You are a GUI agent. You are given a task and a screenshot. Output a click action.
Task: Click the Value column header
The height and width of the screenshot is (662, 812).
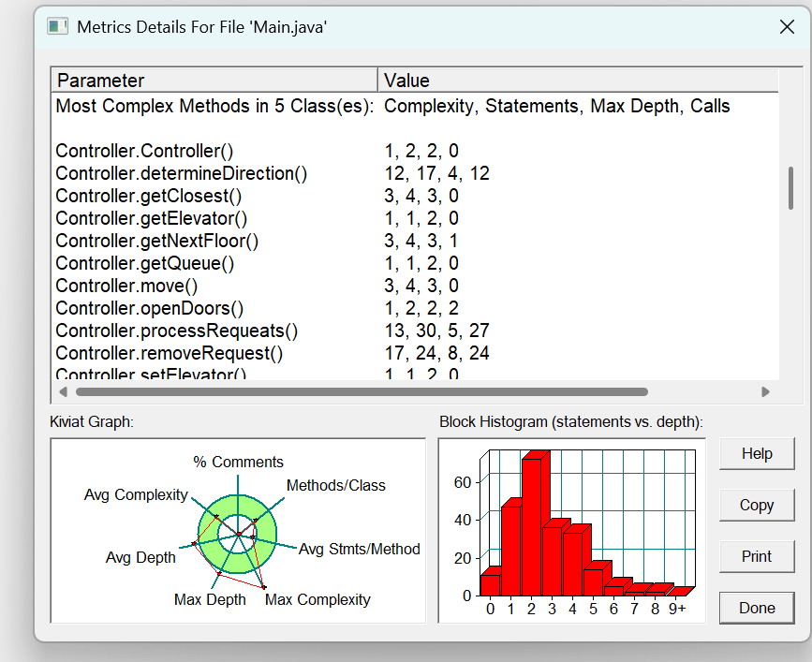point(578,81)
